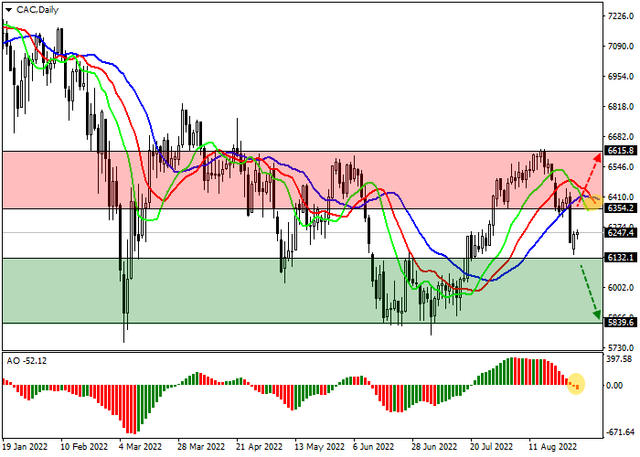
Task: Click the 5730.0 price scale value
Action: point(620,348)
